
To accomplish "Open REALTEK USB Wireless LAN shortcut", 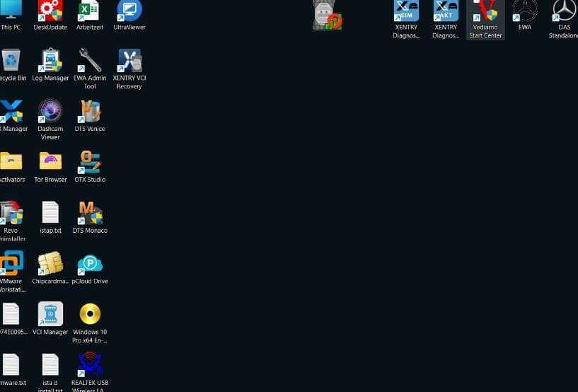I will tap(90, 371).
